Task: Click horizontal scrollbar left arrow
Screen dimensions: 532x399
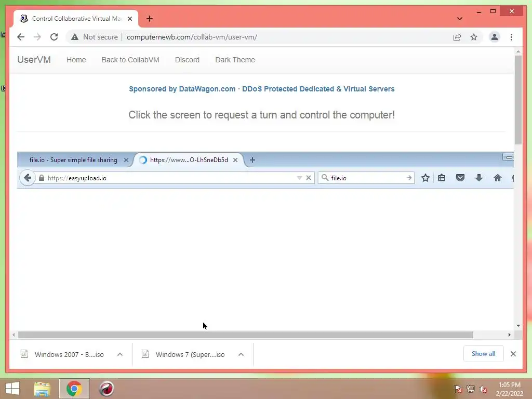Action: coord(13,335)
